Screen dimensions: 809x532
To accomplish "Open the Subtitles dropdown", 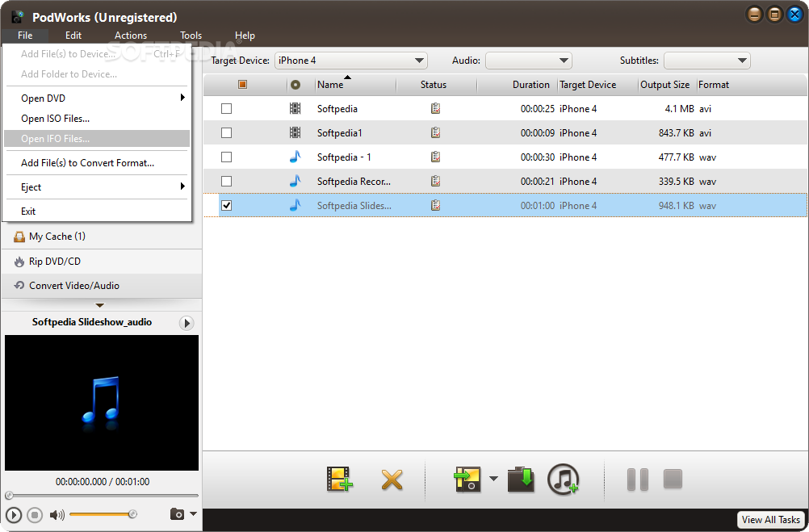I will pyautogui.click(x=706, y=61).
